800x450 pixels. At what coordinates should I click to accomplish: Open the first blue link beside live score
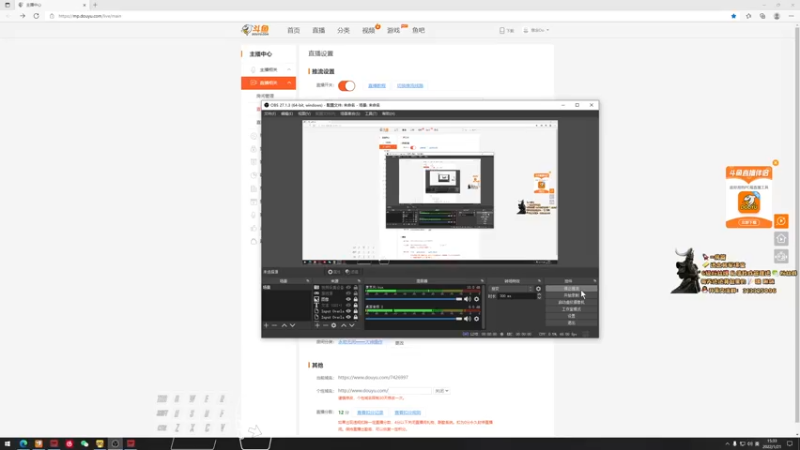coord(370,412)
